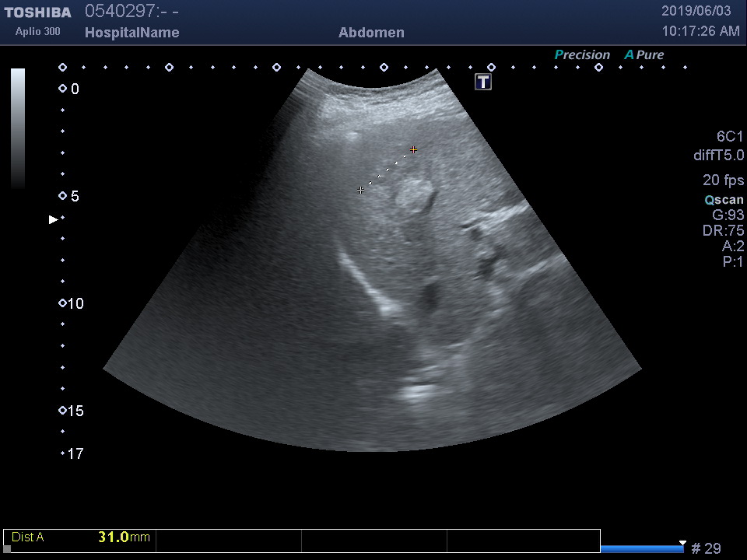Click the Qscan indicator
Image resolution: width=747 pixels, height=560 pixels.
click(x=724, y=200)
